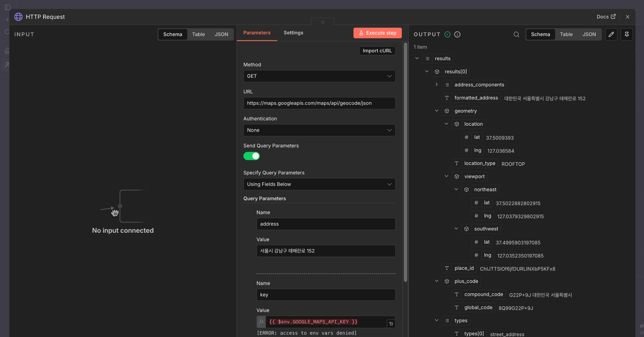
Task: Collapse the types node
Action: point(437,320)
